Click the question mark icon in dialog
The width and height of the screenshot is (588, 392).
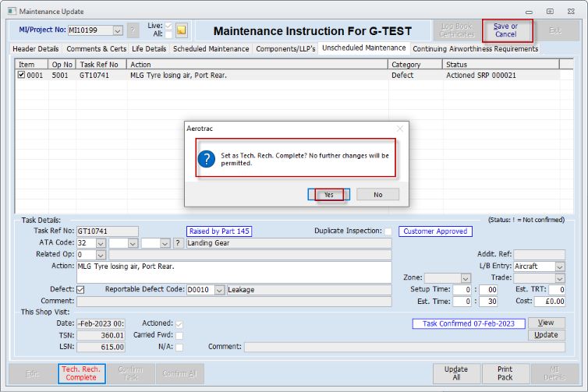[206, 159]
